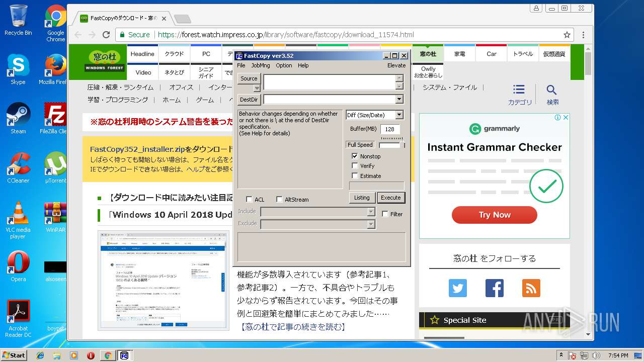
Task: Click the Chrome address bar URL
Action: point(286,35)
